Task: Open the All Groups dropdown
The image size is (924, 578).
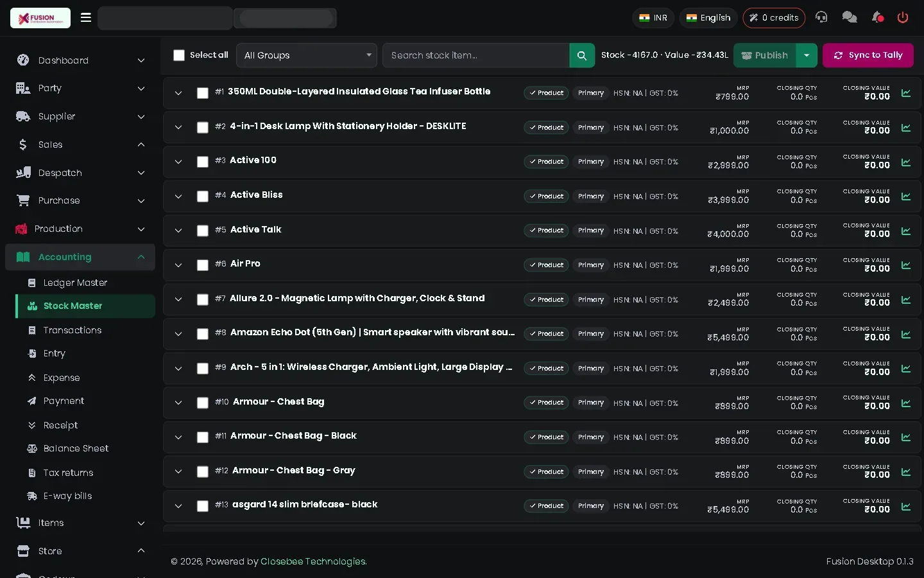Action: [x=307, y=55]
